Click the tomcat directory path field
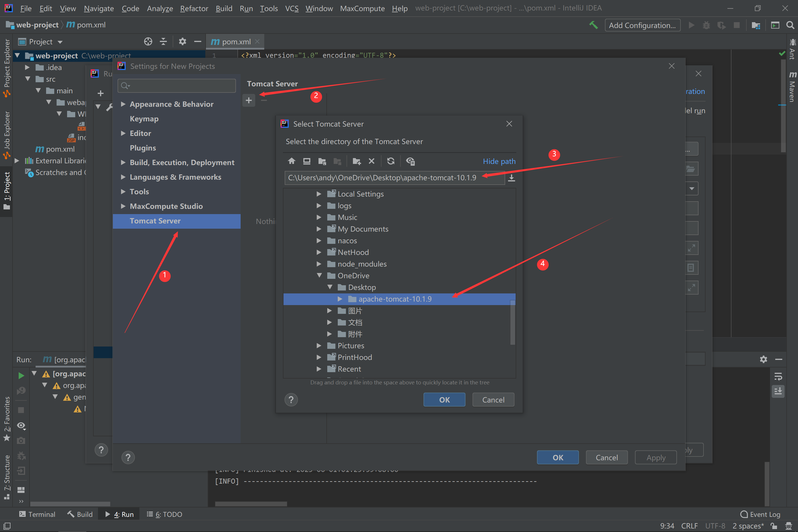798x532 pixels. [x=393, y=178]
